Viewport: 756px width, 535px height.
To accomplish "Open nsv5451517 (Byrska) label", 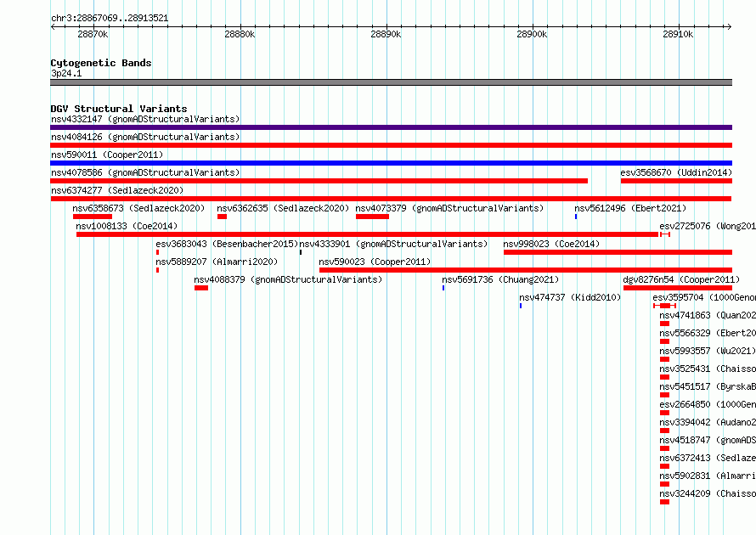I will click(708, 386).
